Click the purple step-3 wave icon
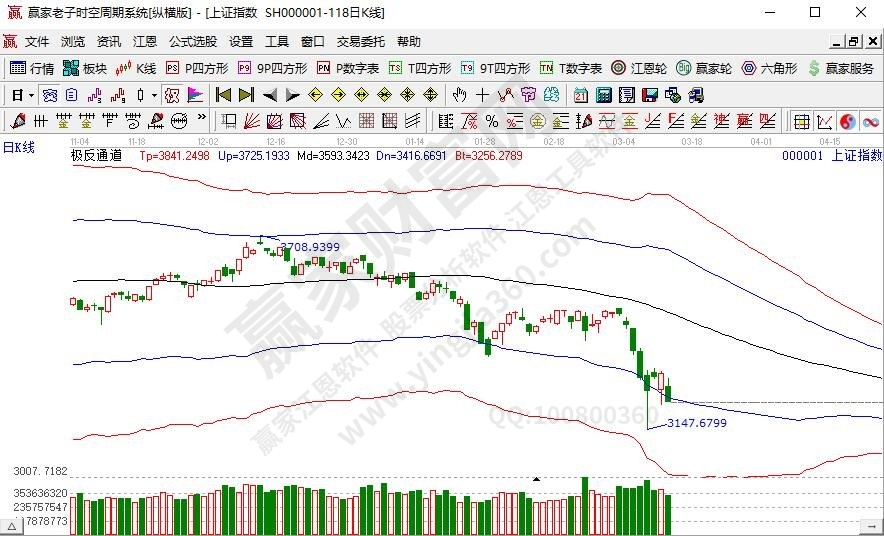This screenshot has width=884, height=536. point(94,95)
